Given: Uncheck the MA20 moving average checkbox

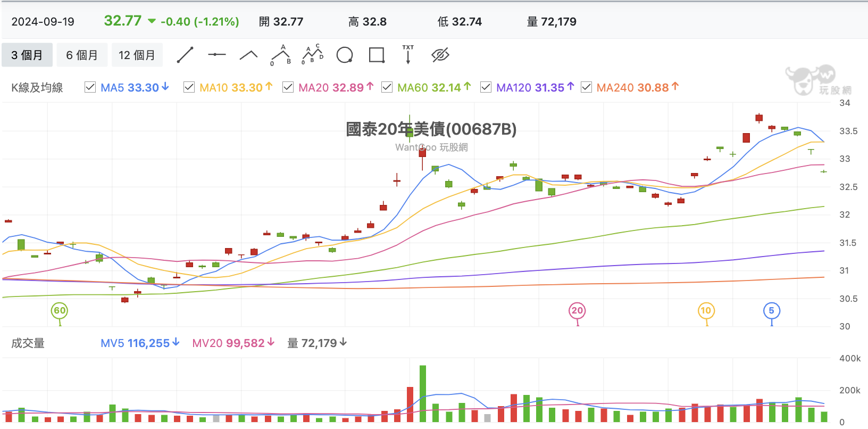Looking at the screenshot, I should coord(288,87).
